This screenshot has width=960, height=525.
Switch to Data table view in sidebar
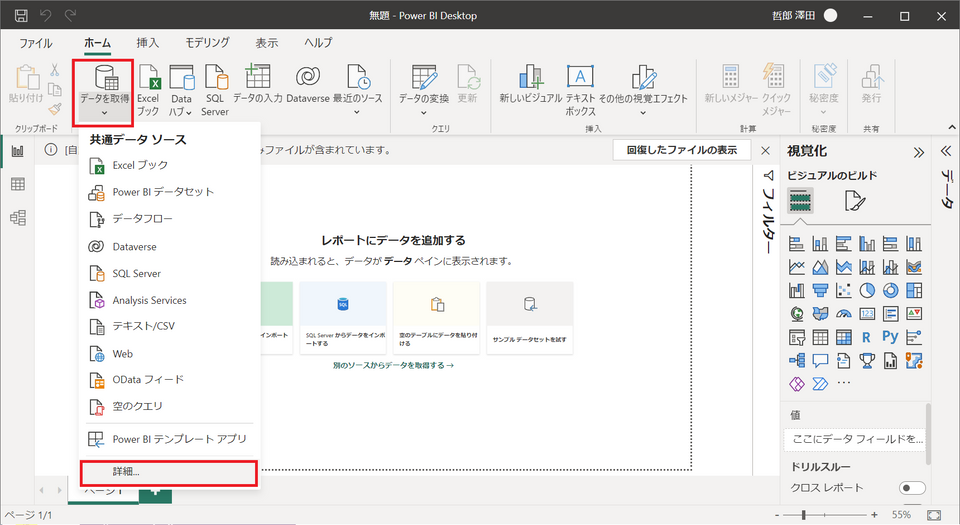(18, 184)
